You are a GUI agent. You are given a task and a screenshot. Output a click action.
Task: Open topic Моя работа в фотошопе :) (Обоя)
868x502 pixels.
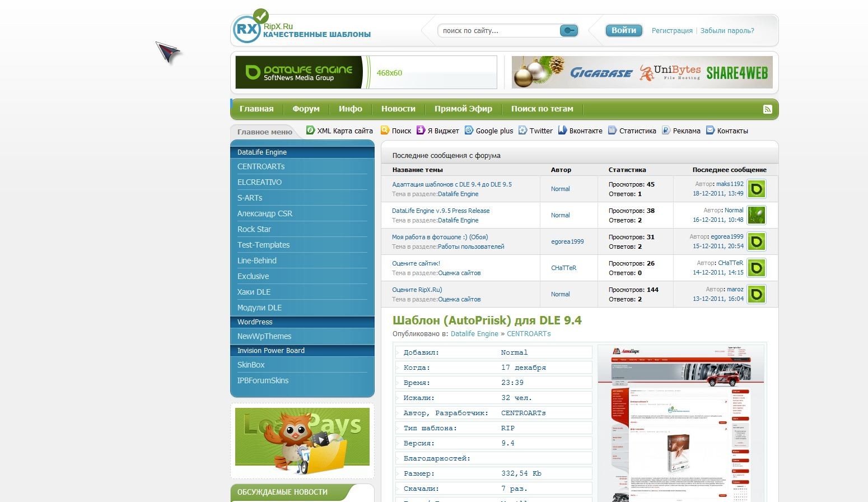tap(440, 237)
